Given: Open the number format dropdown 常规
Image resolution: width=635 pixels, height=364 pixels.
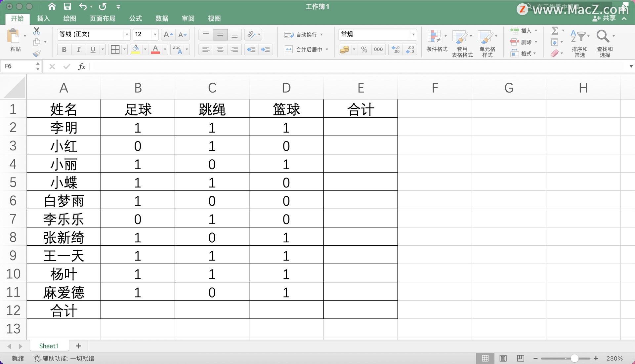Looking at the screenshot, I should [x=413, y=34].
